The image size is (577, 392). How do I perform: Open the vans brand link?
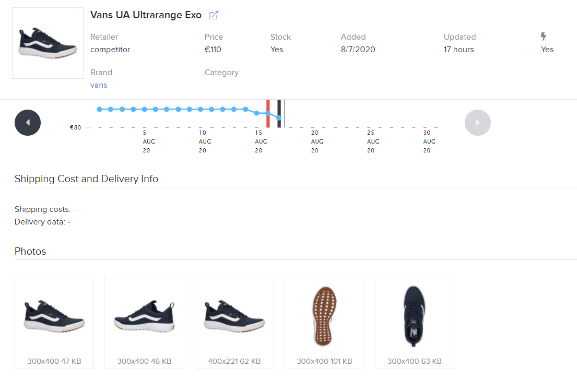click(x=99, y=85)
